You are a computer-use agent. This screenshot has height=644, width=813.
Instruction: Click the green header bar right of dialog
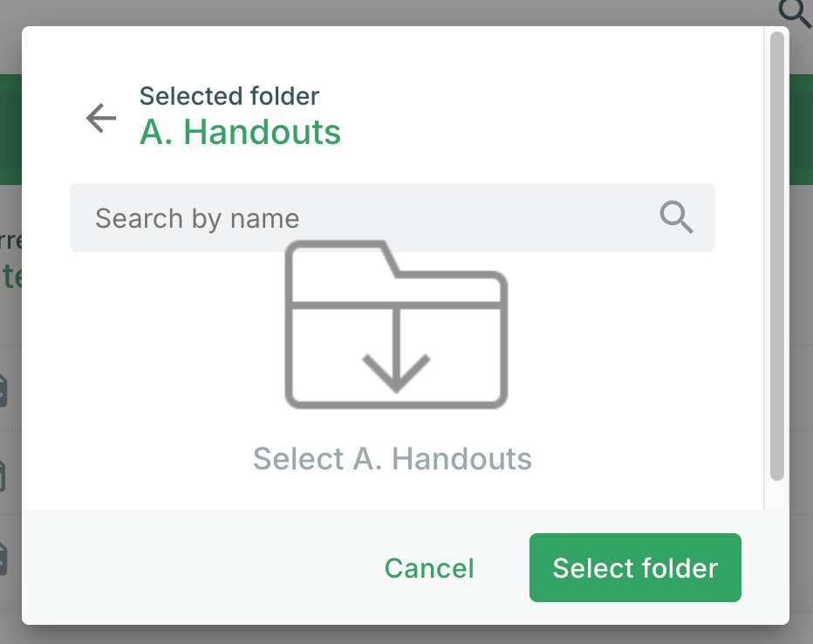pyautogui.click(x=801, y=131)
